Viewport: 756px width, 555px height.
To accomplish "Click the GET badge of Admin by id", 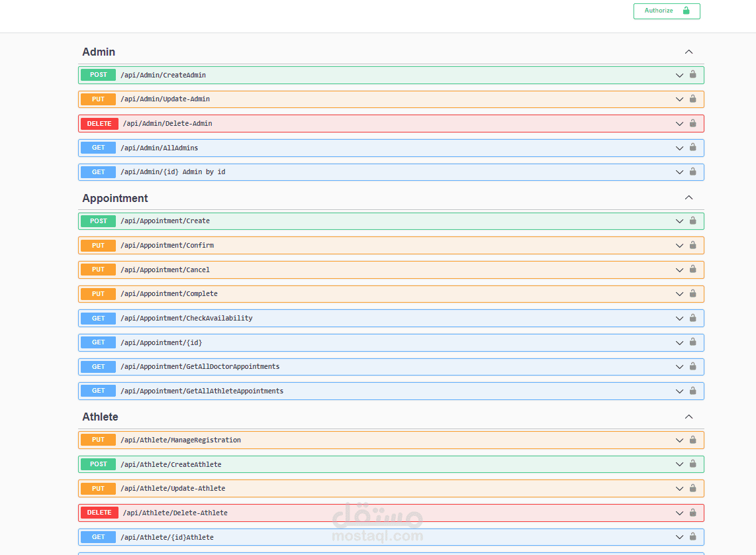I will (99, 172).
